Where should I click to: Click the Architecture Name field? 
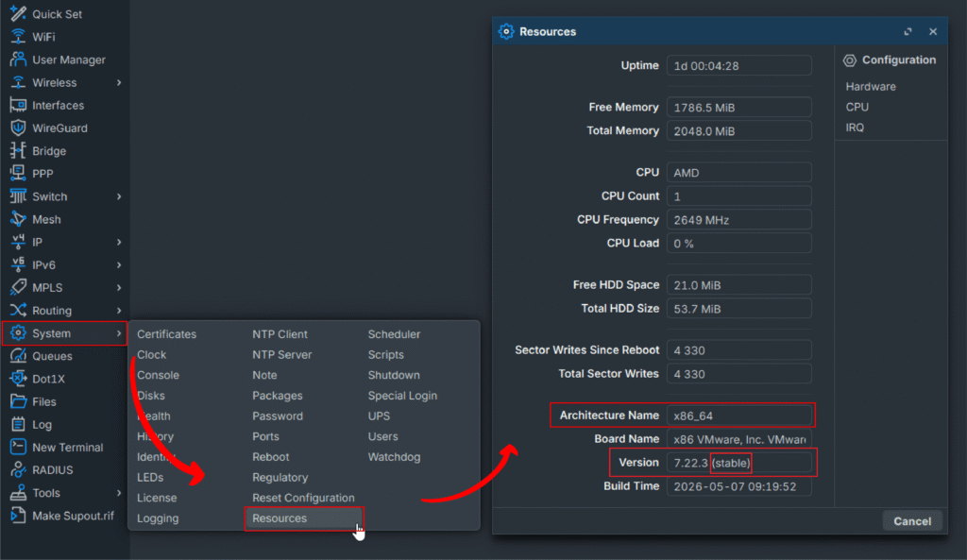point(738,416)
